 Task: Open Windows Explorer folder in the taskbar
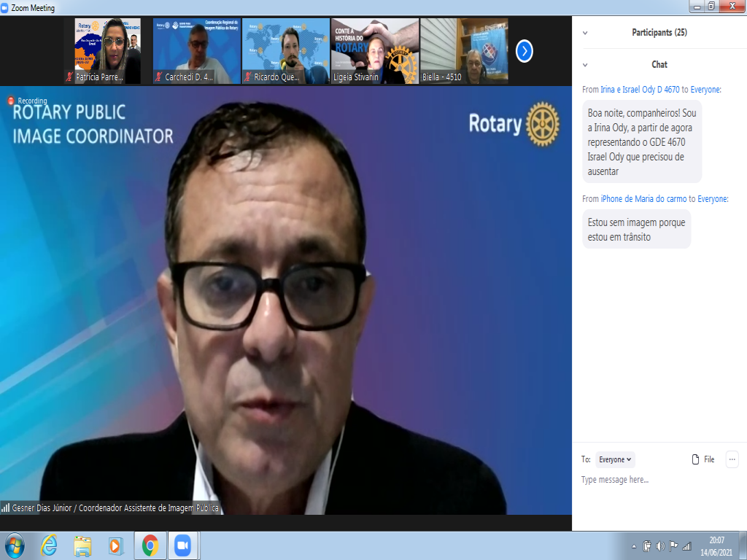pos(83,545)
